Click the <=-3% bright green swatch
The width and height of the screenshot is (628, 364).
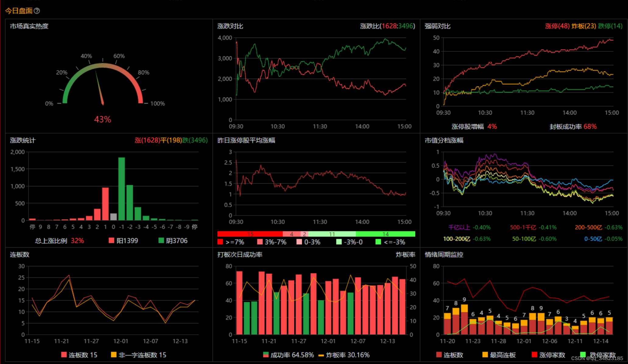[378, 242]
